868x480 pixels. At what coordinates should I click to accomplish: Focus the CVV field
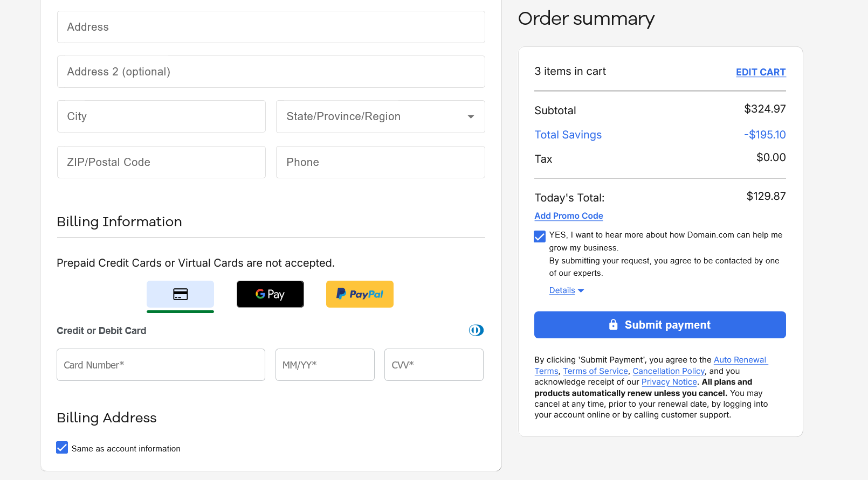pos(434,365)
